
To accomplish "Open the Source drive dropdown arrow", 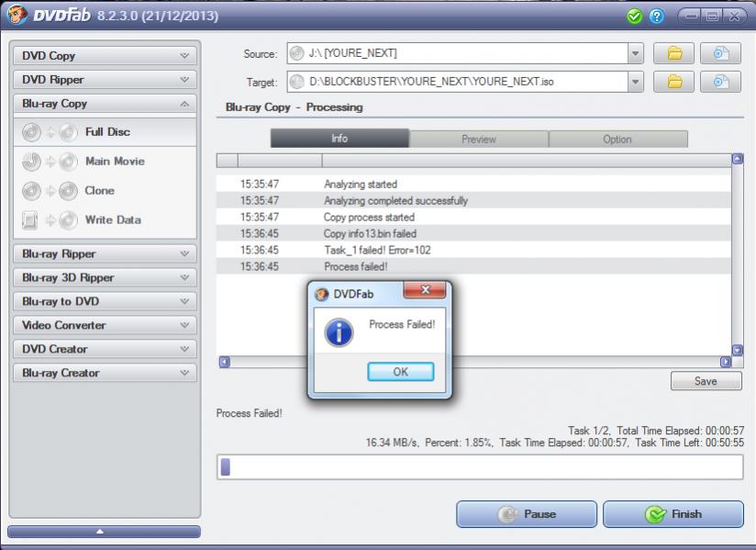I will (636, 53).
